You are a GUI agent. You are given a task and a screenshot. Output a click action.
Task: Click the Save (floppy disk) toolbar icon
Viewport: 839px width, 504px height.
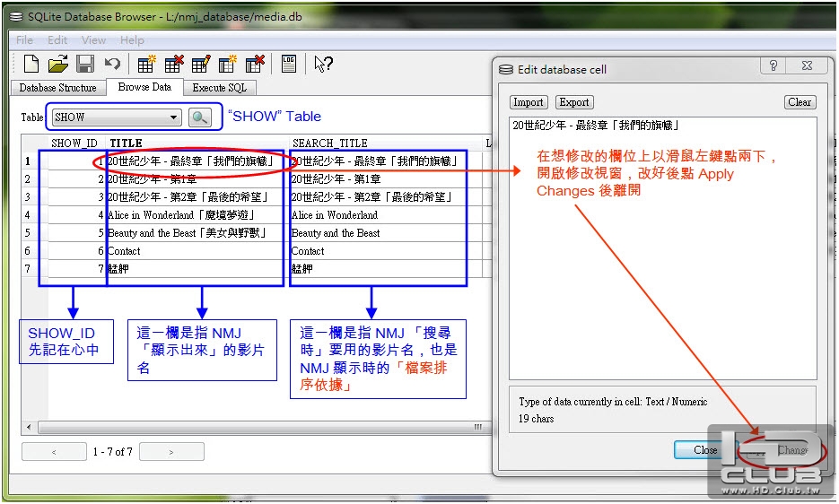pyautogui.click(x=85, y=65)
